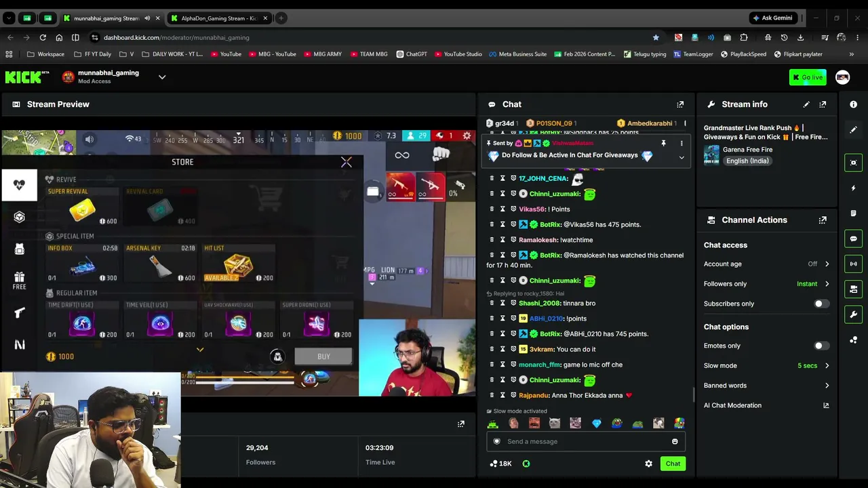Pop out the Channel Actions panel

(823, 220)
